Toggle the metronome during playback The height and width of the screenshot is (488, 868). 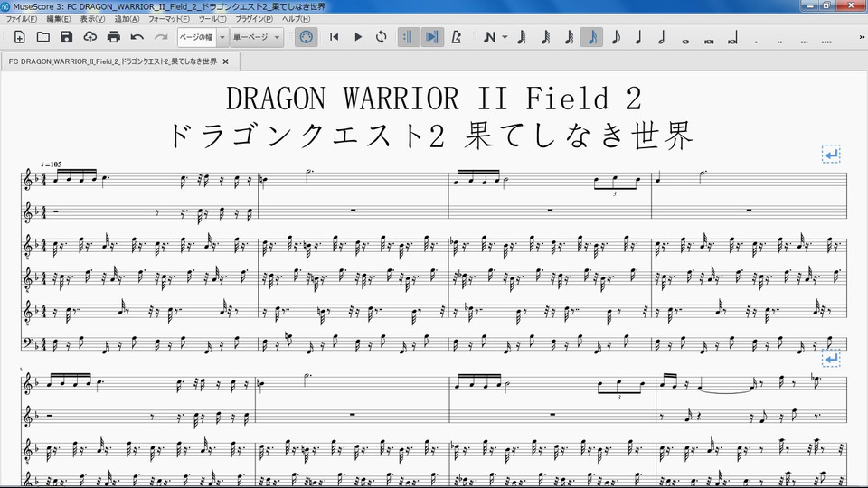[457, 37]
